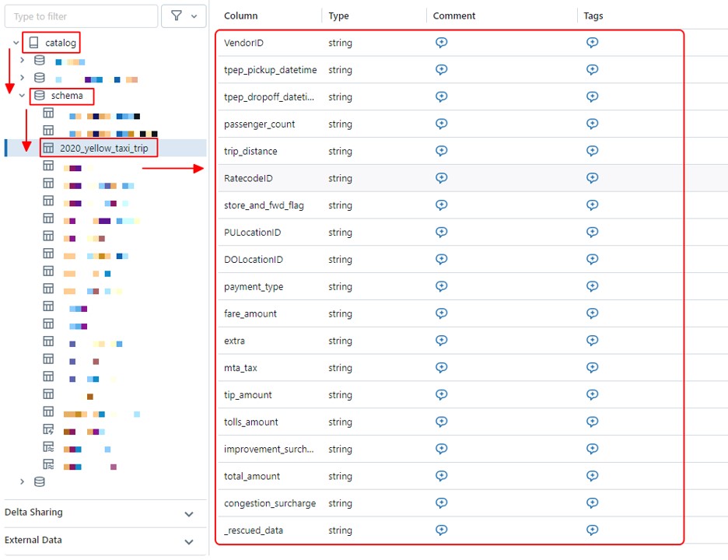Add tag icon for payment_type row
Screen dimensions: 728x560
click(x=592, y=286)
